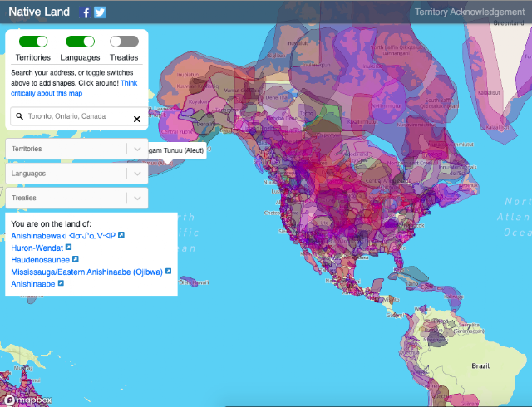Click the Languages dropdown chevron arrow
Screen dimensions: 532x407
coord(137,174)
